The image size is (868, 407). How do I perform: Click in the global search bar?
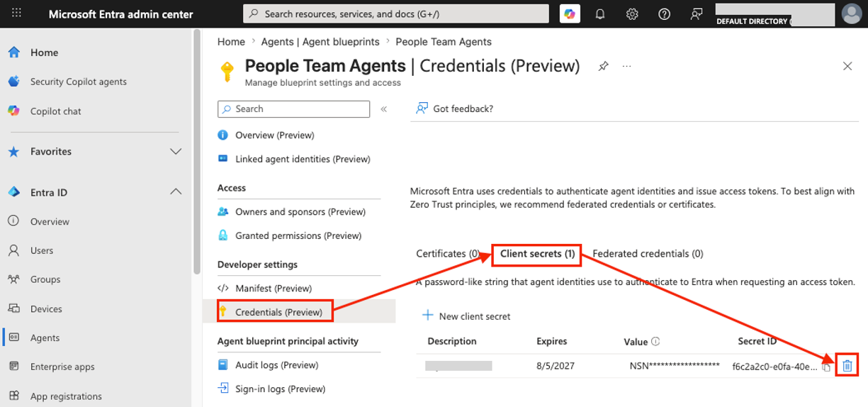(396, 13)
